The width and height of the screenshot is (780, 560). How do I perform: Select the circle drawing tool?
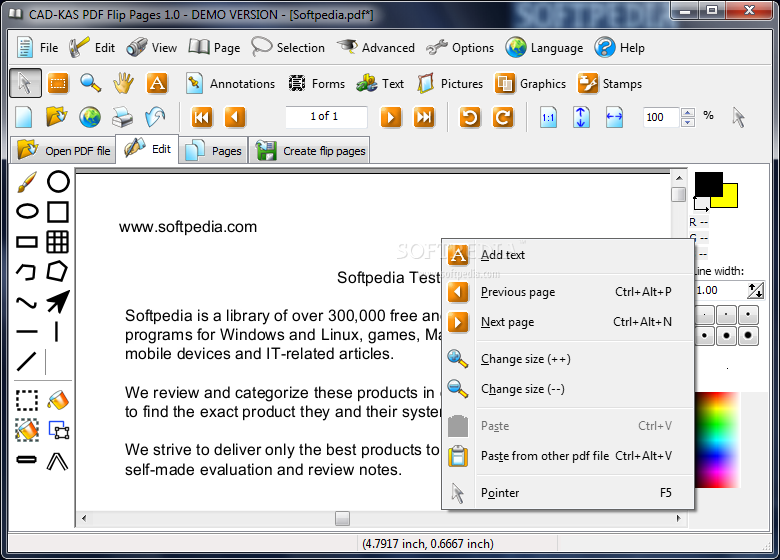coord(58,182)
